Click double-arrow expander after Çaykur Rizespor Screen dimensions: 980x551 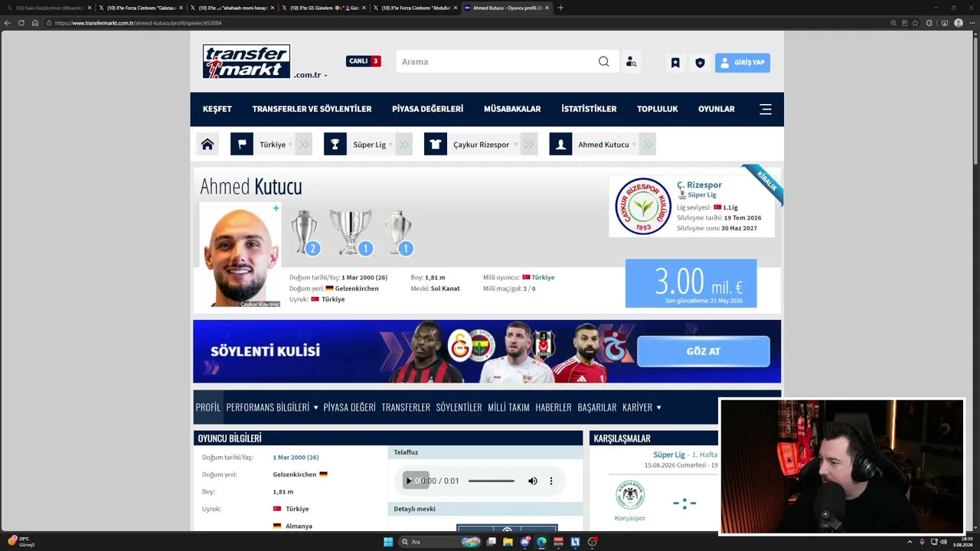529,144
